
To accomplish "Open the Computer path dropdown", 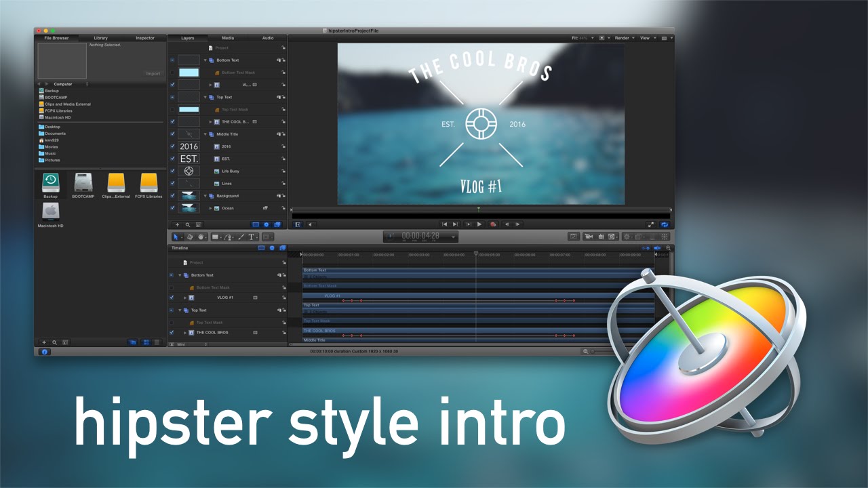I will click(x=71, y=84).
